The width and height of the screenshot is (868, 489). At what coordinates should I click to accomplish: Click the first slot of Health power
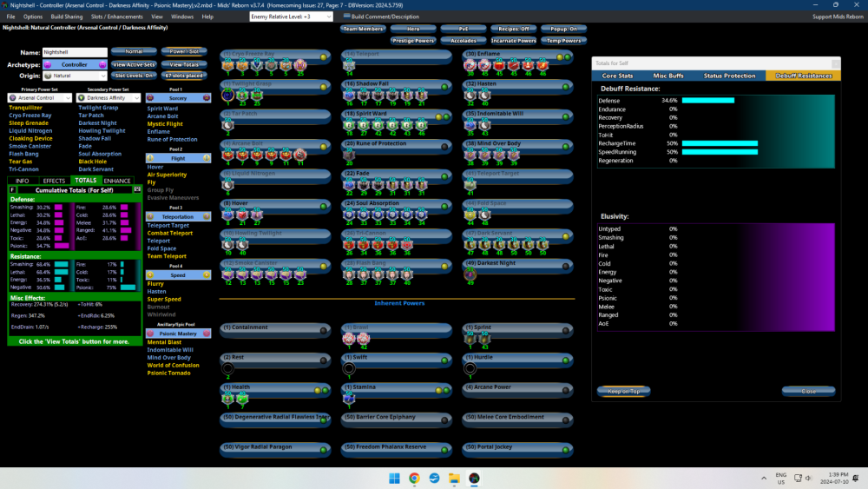[228, 398]
